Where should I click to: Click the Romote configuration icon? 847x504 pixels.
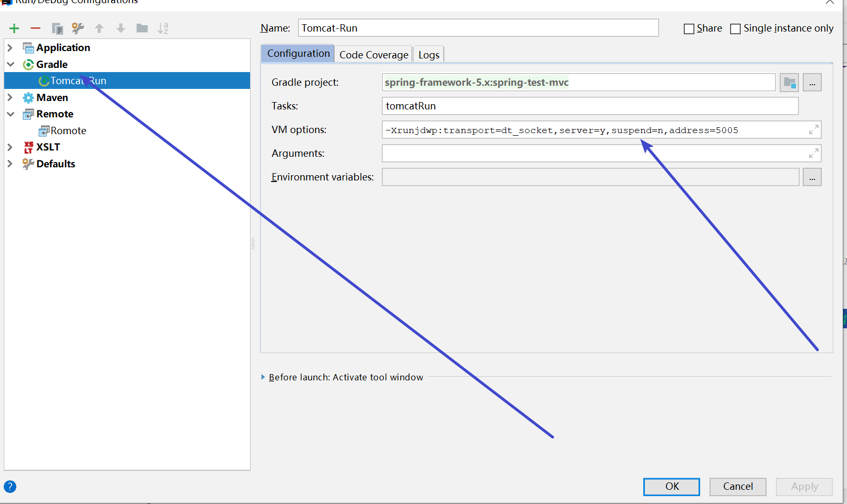(x=44, y=131)
